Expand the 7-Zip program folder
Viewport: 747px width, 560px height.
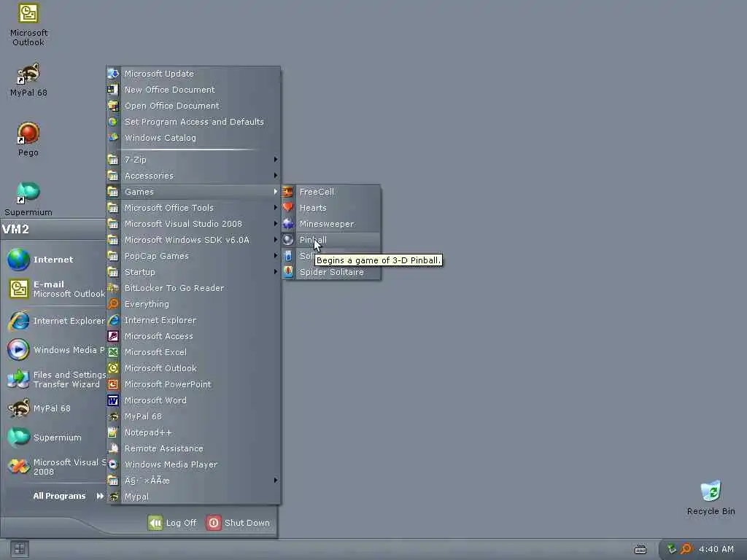tap(193, 160)
